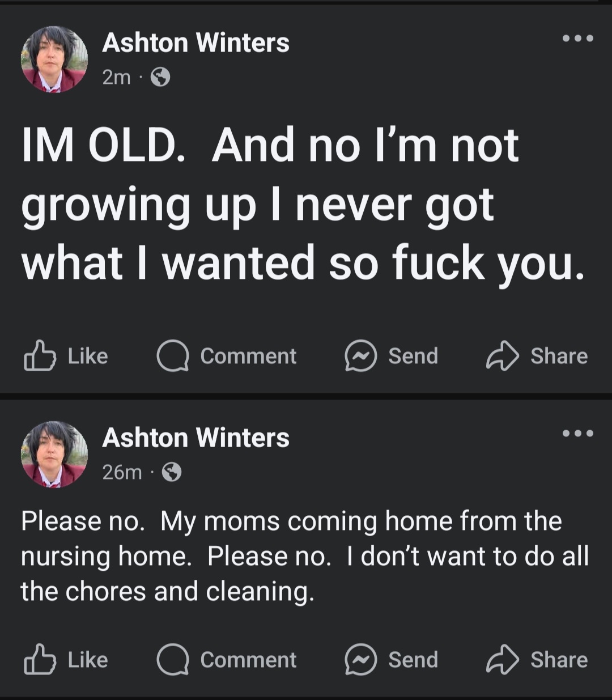
Task: Share the nursing home post
Action: [537, 660]
